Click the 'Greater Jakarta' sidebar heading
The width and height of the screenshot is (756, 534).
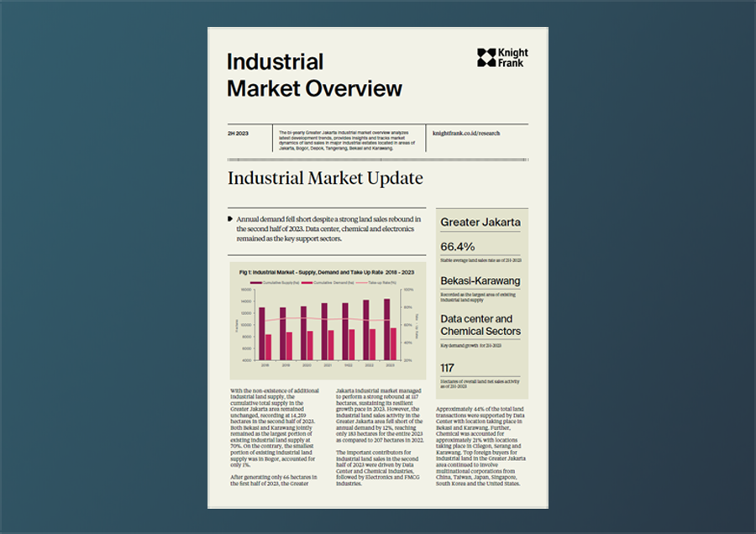480,222
